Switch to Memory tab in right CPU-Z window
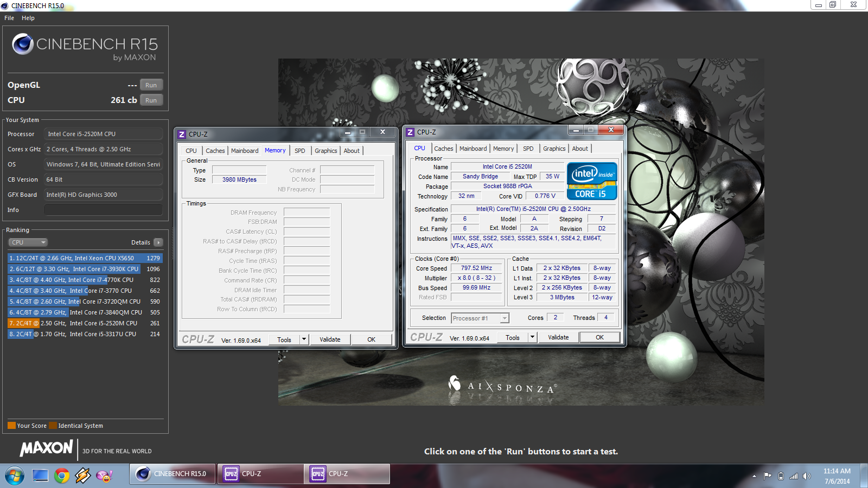 click(x=503, y=149)
